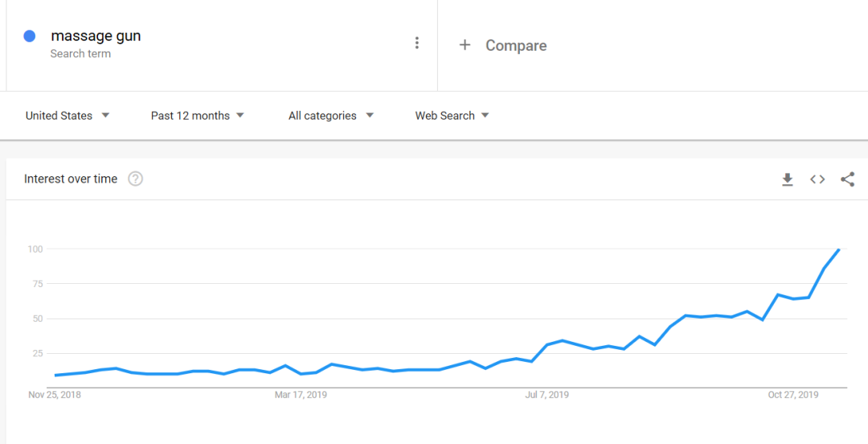Click the Jul 7, 2019 axis label

click(x=547, y=395)
